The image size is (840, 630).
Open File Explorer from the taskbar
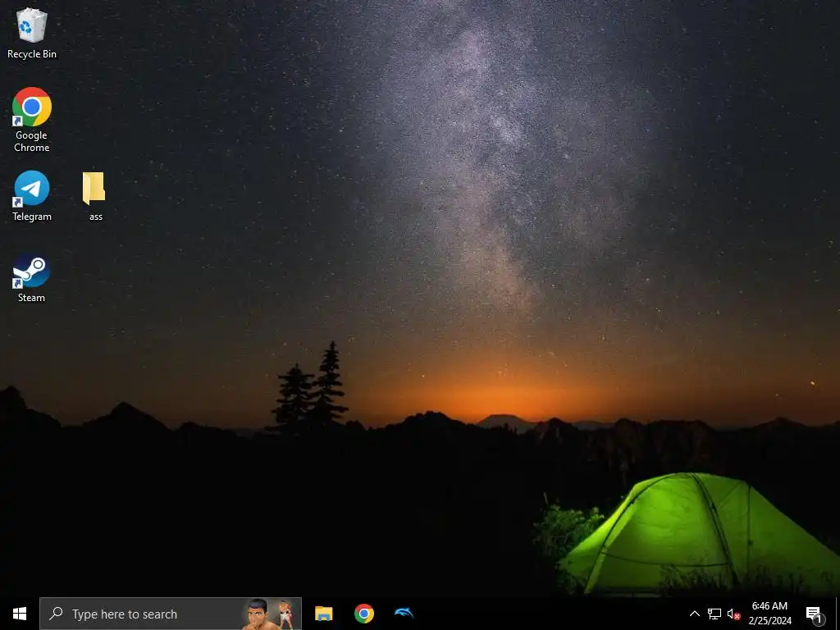pyautogui.click(x=323, y=614)
